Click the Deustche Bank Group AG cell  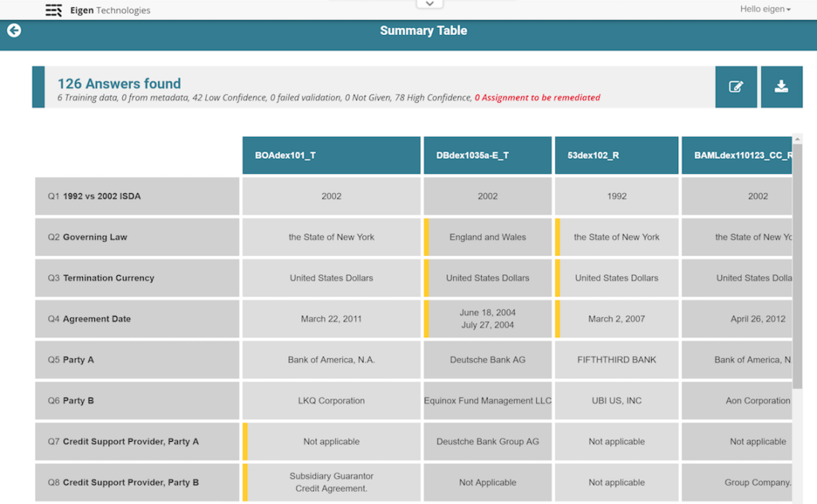click(x=487, y=442)
